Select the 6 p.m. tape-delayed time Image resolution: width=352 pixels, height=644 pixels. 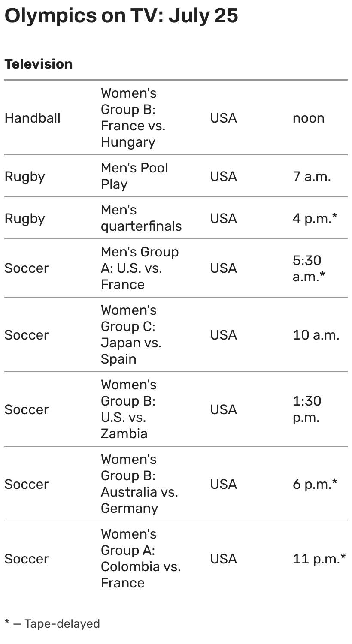point(315,484)
